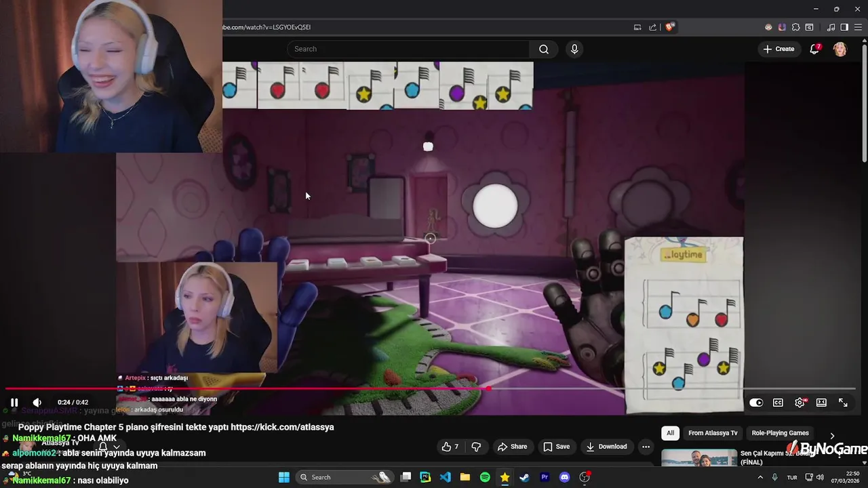Select From Atlassya Tv chip
Image resolution: width=868 pixels, height=488 pixels.
coord(713,433)
